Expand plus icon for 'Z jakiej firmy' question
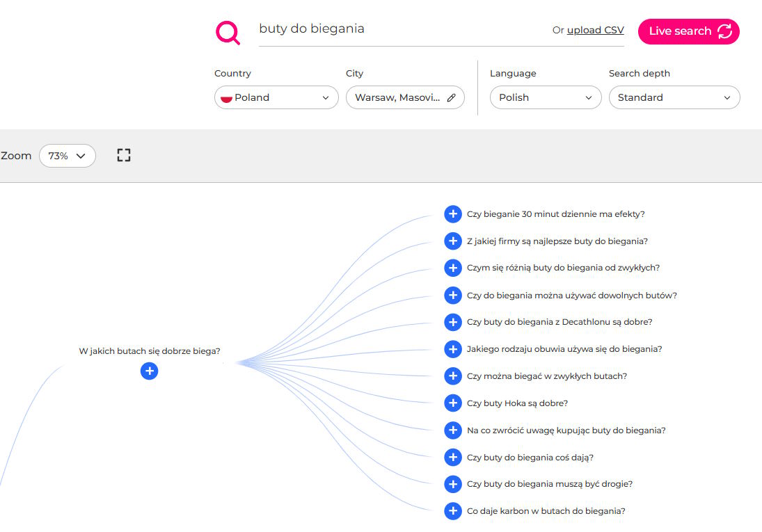Image resolution: width=762 pixels, height=532 pixels. (x=453, y=241)
